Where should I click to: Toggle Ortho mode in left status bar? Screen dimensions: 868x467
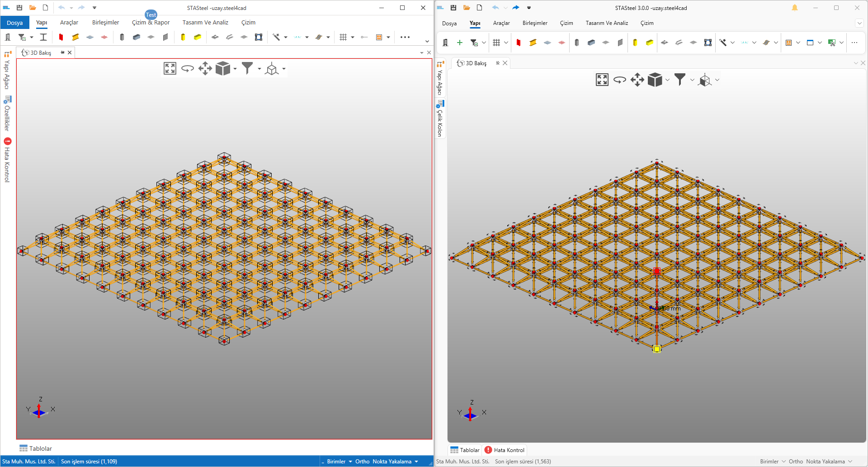[362, 462]
